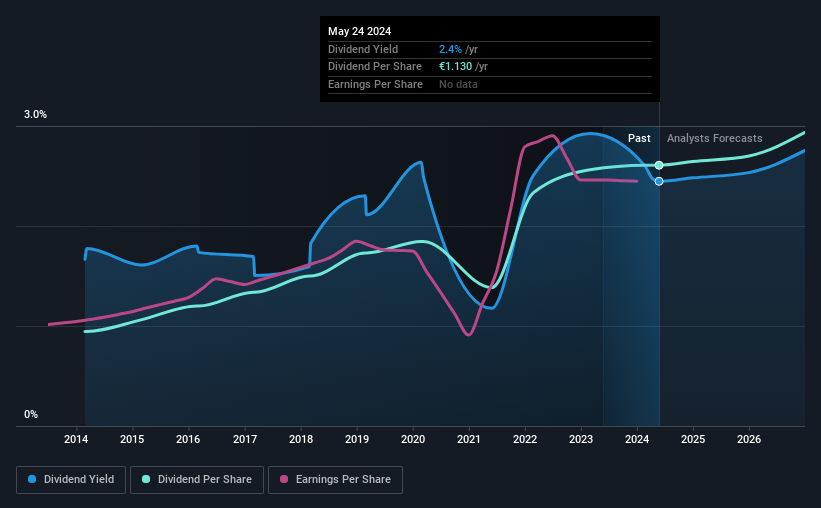Click the 3.0% y-axis label
The height and width of the screenshot is (508, 821).
tap(35, 114)
